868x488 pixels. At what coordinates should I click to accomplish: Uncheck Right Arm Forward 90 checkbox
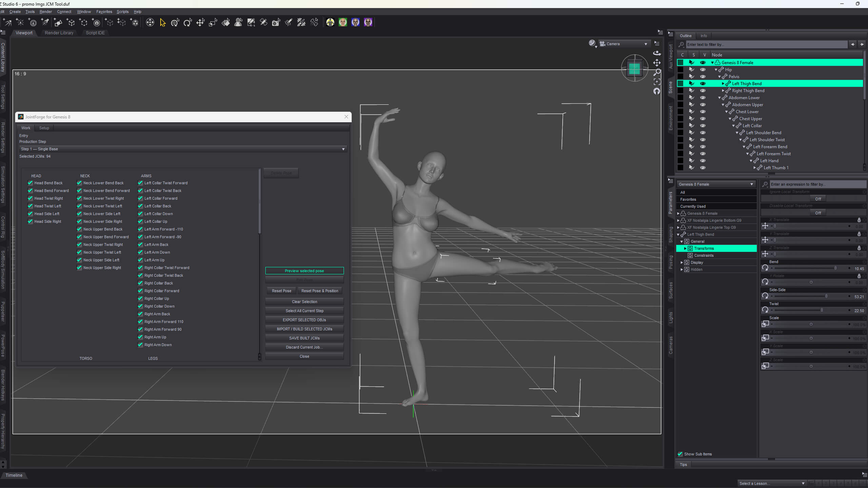140,329
